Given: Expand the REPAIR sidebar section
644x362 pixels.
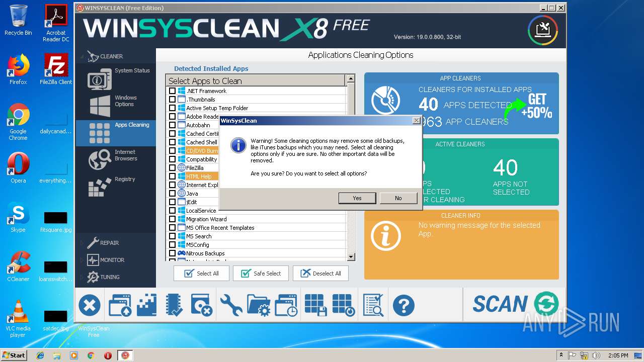Looking at the screenshot, I should point(83,243).
